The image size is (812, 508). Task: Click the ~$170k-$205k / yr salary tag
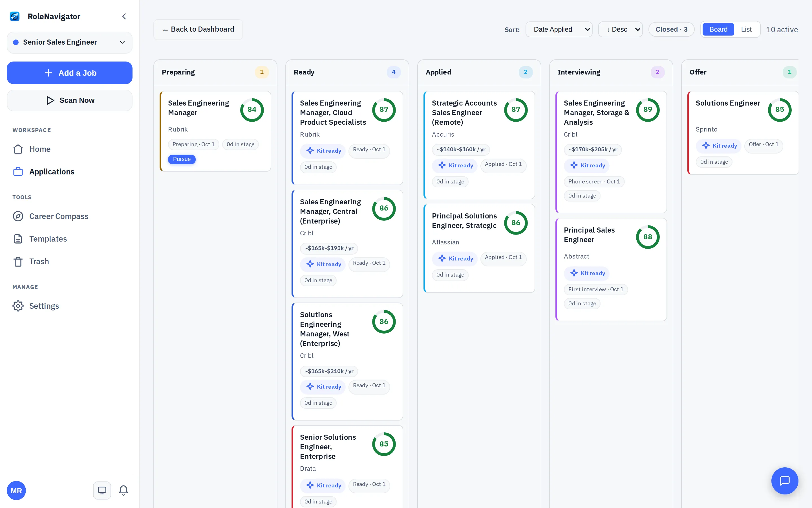click(593, 150)
